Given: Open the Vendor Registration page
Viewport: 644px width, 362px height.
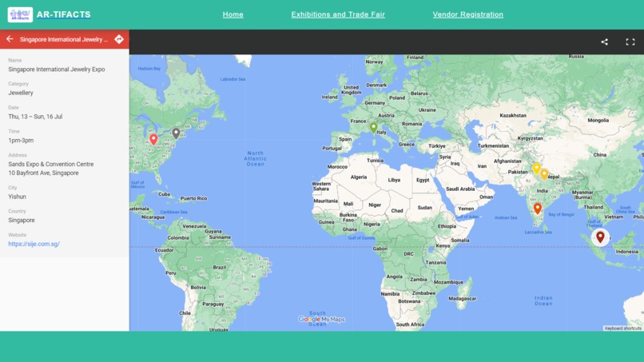Looking at the screenshot, I should point(467,14).
